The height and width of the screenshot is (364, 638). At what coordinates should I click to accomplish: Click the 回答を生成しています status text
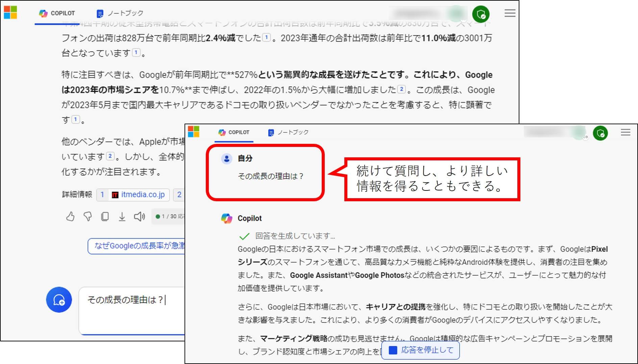[x=295, y=236]
